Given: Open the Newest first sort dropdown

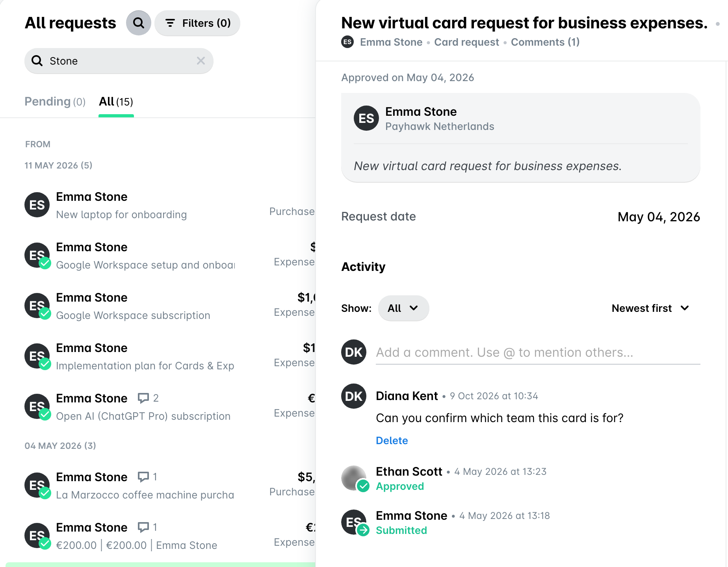Looking at the screenshot, I should click(x=650, y=308).
